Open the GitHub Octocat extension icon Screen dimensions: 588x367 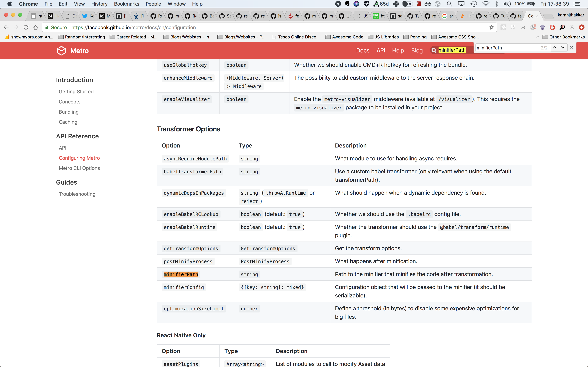(x=542, y=27)
